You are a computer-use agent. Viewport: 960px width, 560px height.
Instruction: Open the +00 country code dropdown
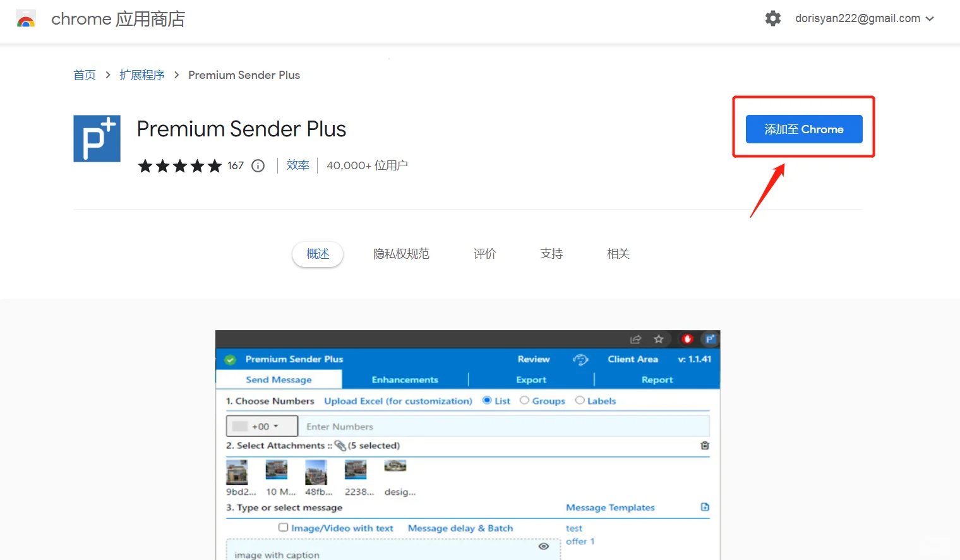click(262, 426)
